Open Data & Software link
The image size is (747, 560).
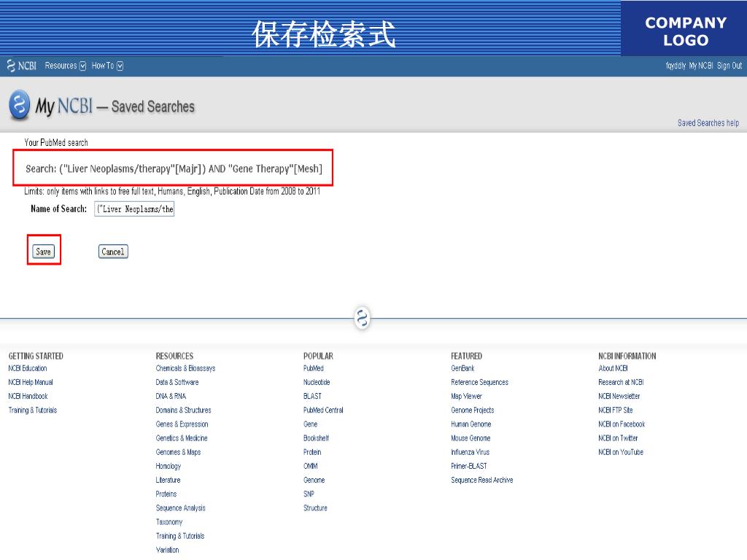tap(177, 382)
